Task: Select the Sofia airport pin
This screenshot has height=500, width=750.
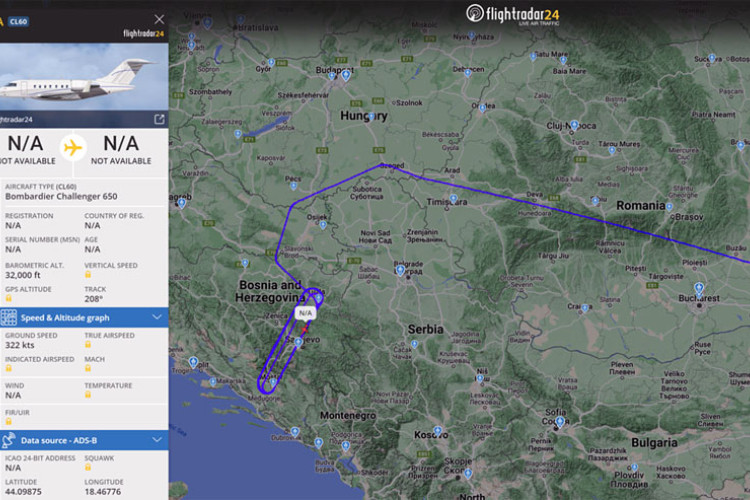Action: (560, 422)
